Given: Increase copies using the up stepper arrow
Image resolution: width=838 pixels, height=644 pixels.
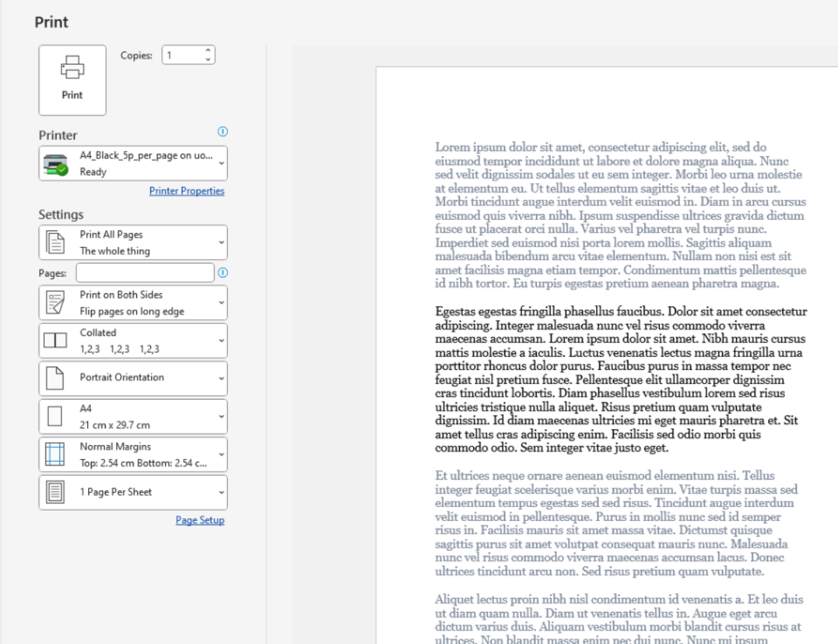Looking at the screenshot, I should pyautogui.click(x=208, y=50).
